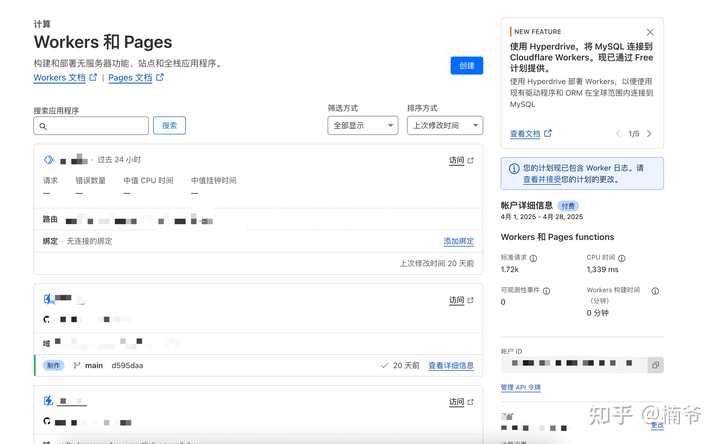
Task: Click the magnifier icon in search box
Action: (43, 126)
